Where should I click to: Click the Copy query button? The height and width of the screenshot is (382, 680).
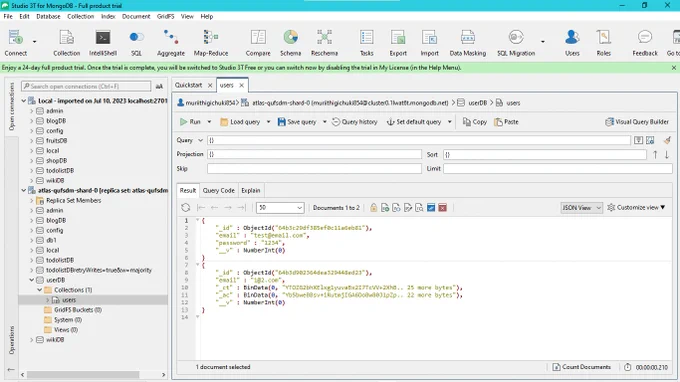click(475, 122)
